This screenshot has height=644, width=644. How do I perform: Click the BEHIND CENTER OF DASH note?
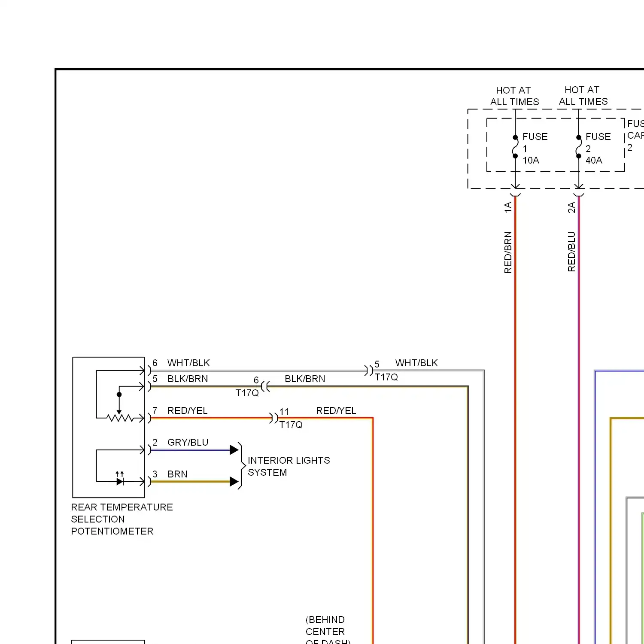(x=328, y=629)
